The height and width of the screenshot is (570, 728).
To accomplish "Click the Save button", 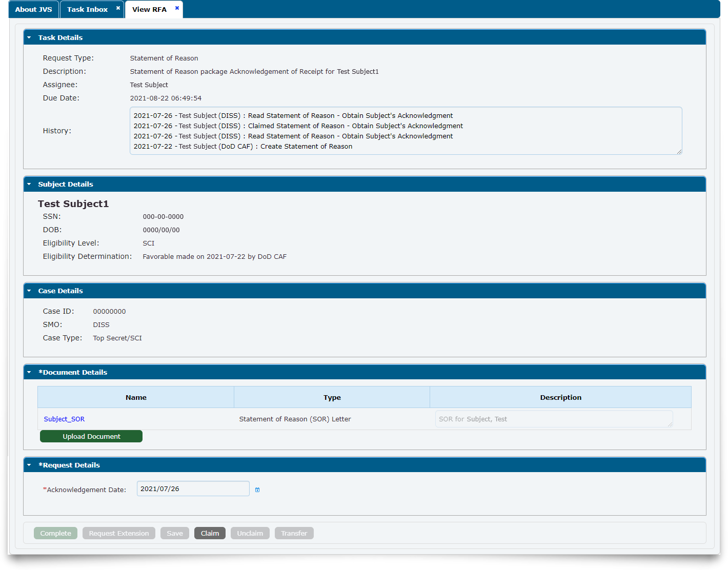I will pyautogui.click(x=175, y=533).
